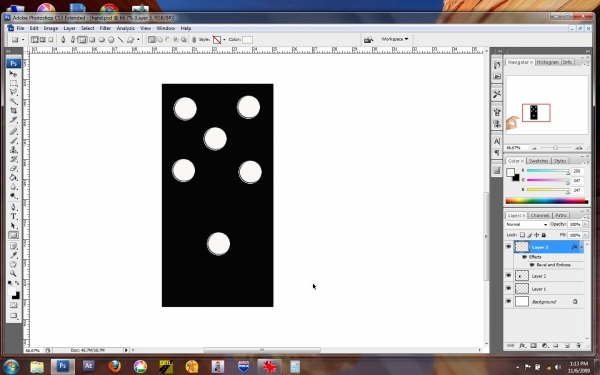Viewport: 600px width, 375px height.
Task: Switch to the Channels tab
Action: click(540, 215)
